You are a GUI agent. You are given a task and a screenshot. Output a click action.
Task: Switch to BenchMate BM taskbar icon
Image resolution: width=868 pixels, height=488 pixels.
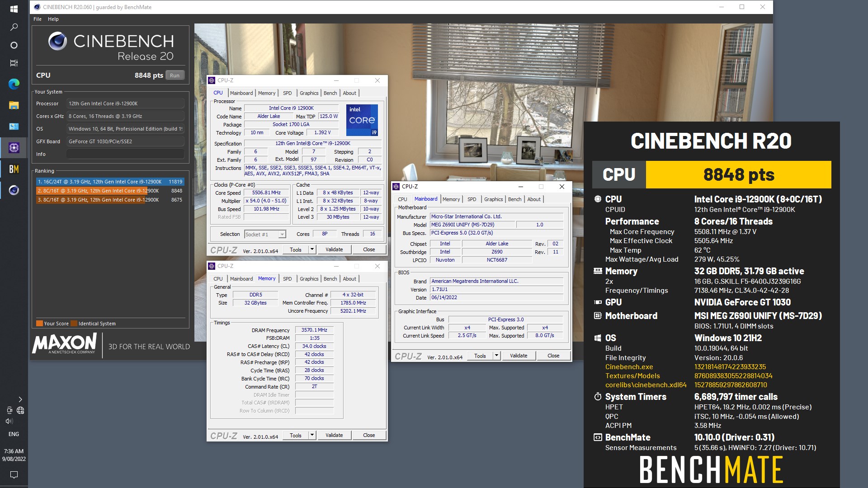pos(14,169)
